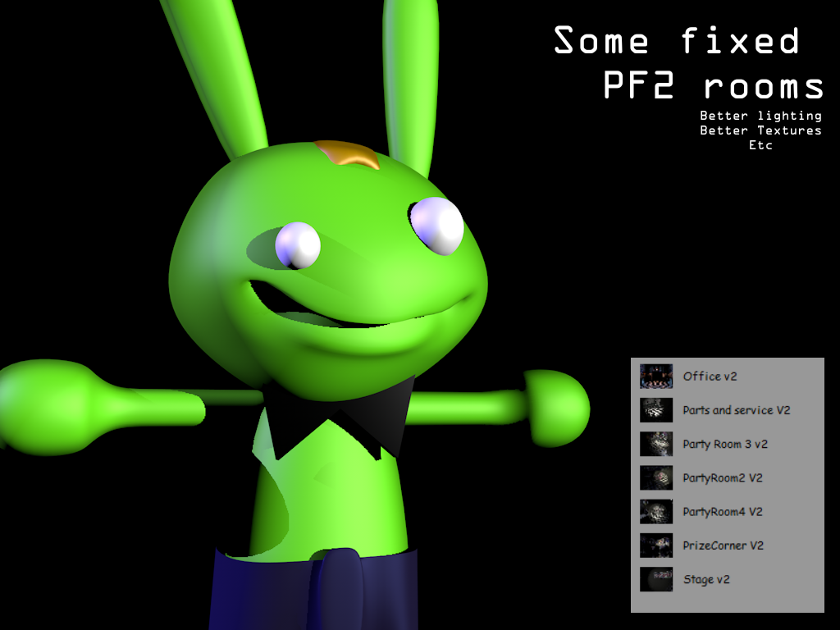Viewport: 840px width, 630px height.
Task: Select the 'Stage v2' label
Action: [706, 580]
